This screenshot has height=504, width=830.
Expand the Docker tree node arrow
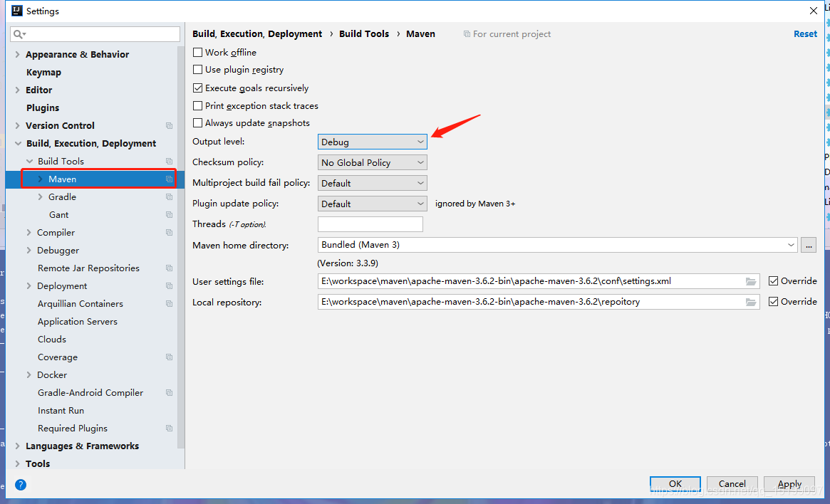click(x=29, y=375)
